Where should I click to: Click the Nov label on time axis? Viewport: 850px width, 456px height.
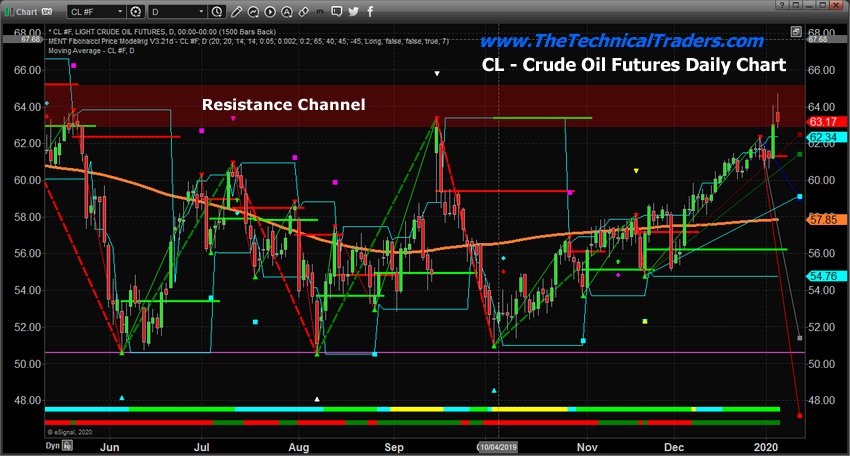coord(587,447)
